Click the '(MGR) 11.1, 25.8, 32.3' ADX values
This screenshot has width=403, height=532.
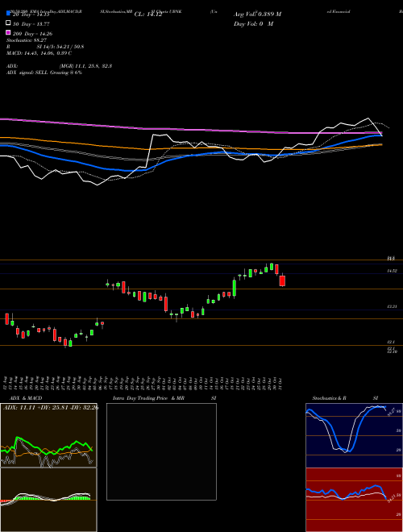[x=85, y=66]
